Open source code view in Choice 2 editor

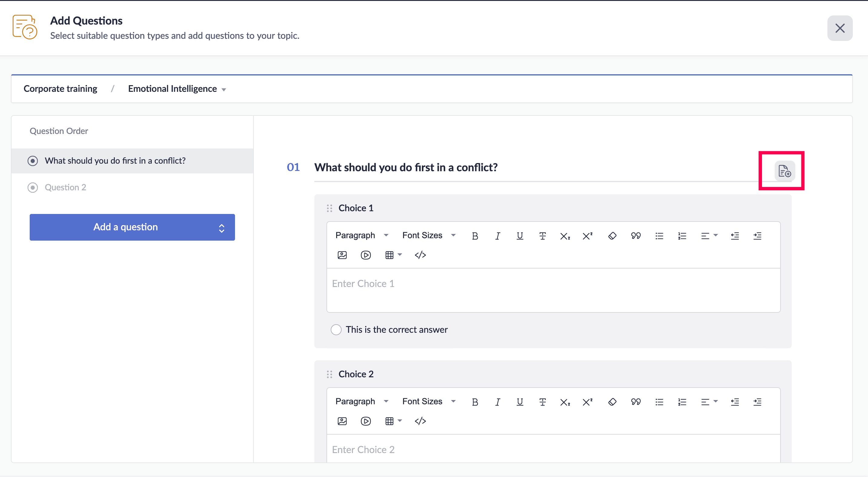pyautogui.click(x=420, y=421)
